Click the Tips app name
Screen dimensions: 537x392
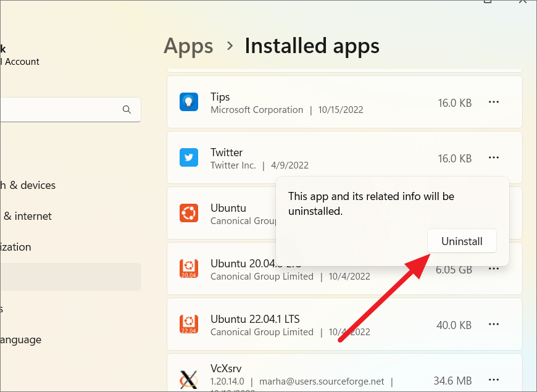tap(220, 97)
